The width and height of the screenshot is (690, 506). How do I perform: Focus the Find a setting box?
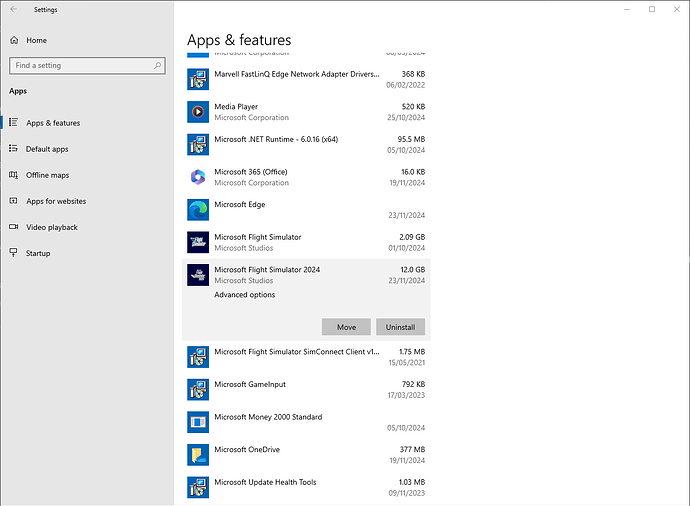pos(87,66)
